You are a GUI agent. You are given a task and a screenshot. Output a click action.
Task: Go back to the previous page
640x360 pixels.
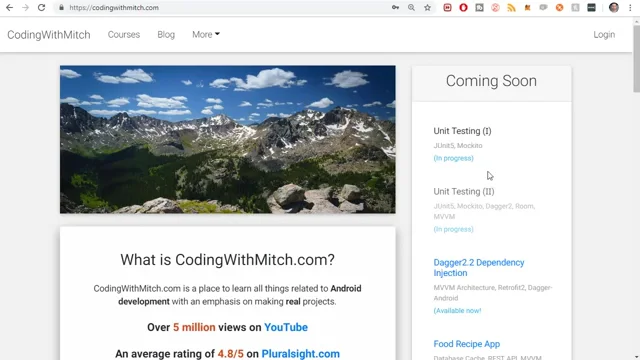click(x=9, y=7)
